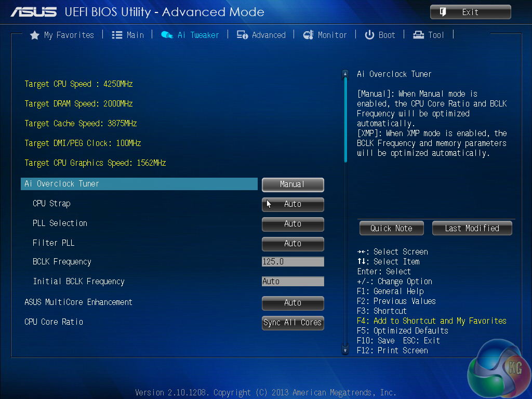Open ASUS MultiCore Enhancement Auto dropdown

coord(293,303)
